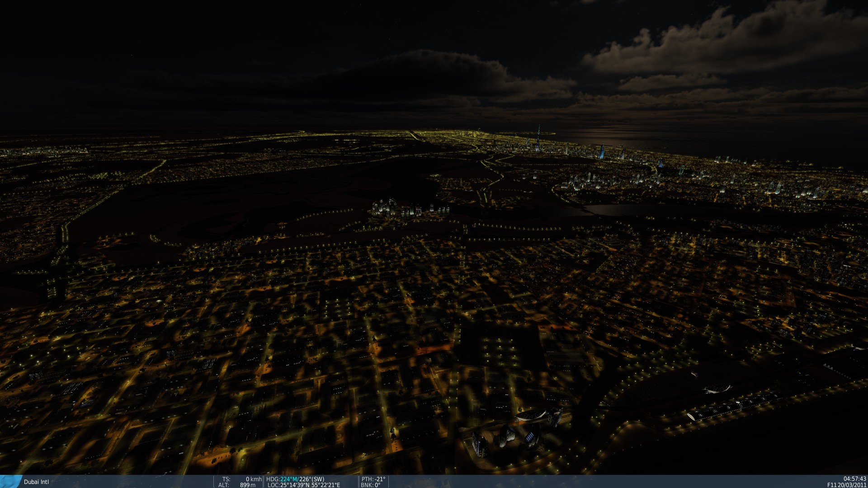Click the HDG heading readout '224°M/226°(SW)'
868x488 pixels.
pyautogui.click(x=302, y=479)
